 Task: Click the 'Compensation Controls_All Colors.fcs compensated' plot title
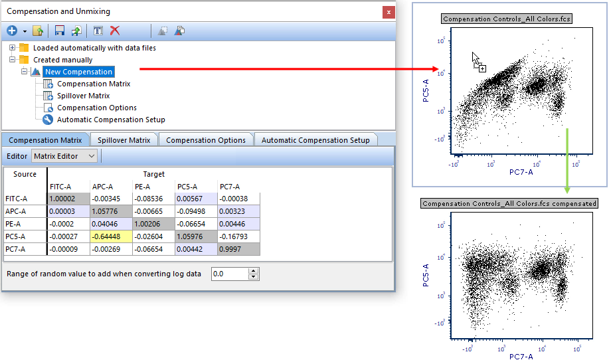click(x=509, y=203)
